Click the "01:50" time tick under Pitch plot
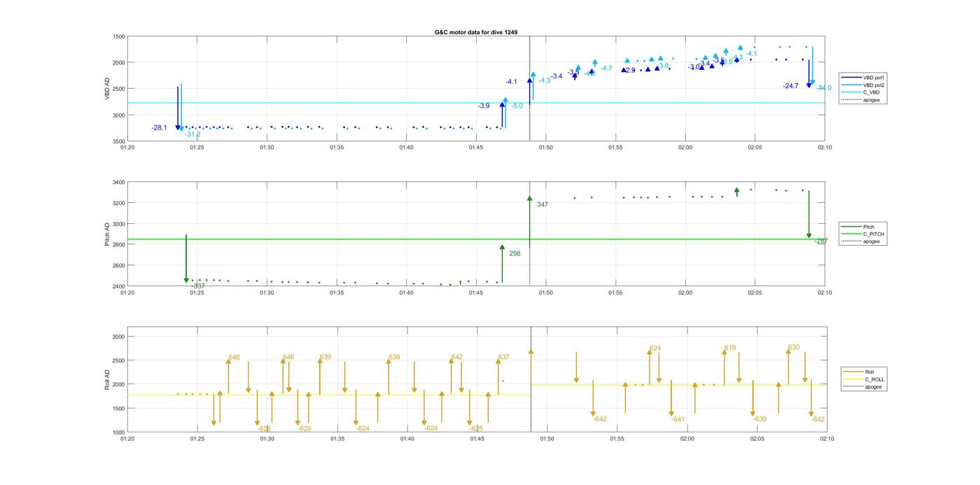The width and height of the screenshot is (980, 485). pos(545,293)
